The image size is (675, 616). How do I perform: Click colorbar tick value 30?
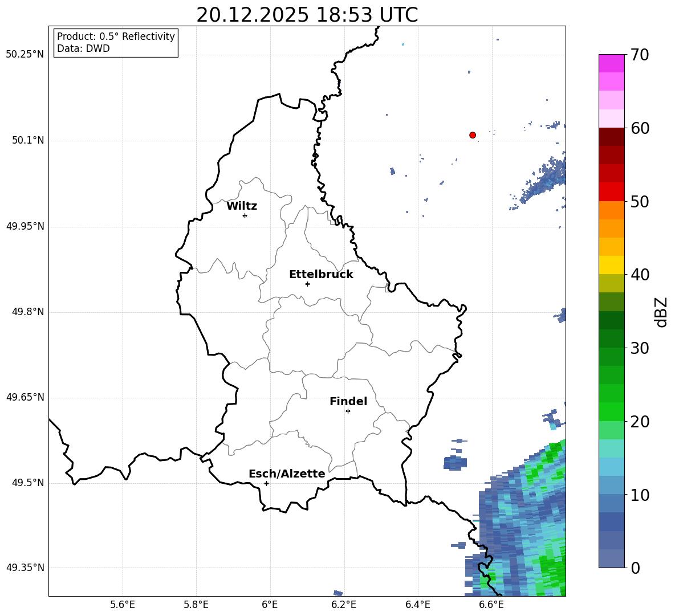pyautogui.click(x=640, y=348)
